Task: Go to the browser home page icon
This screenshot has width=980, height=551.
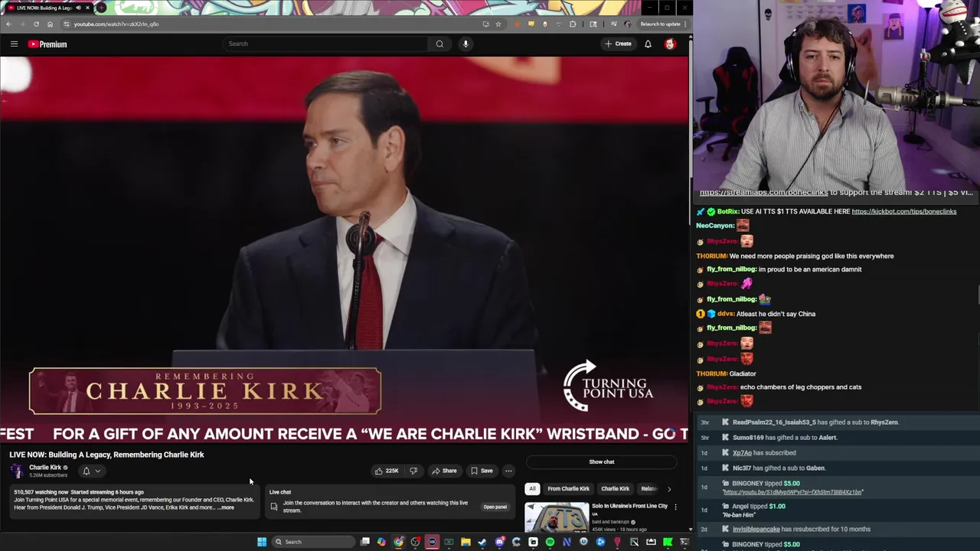Action: (x=50, y=24)
